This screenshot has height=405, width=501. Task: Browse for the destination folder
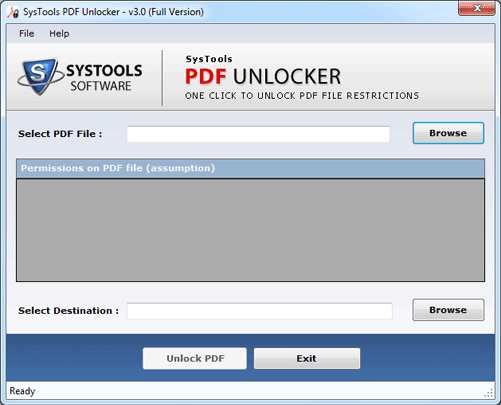[448, 310]
